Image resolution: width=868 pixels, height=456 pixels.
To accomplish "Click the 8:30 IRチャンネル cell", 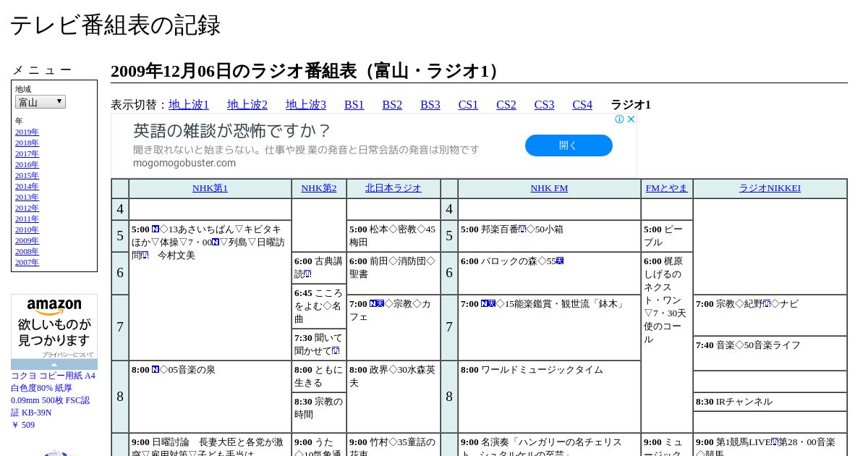I will click(770, 402).
